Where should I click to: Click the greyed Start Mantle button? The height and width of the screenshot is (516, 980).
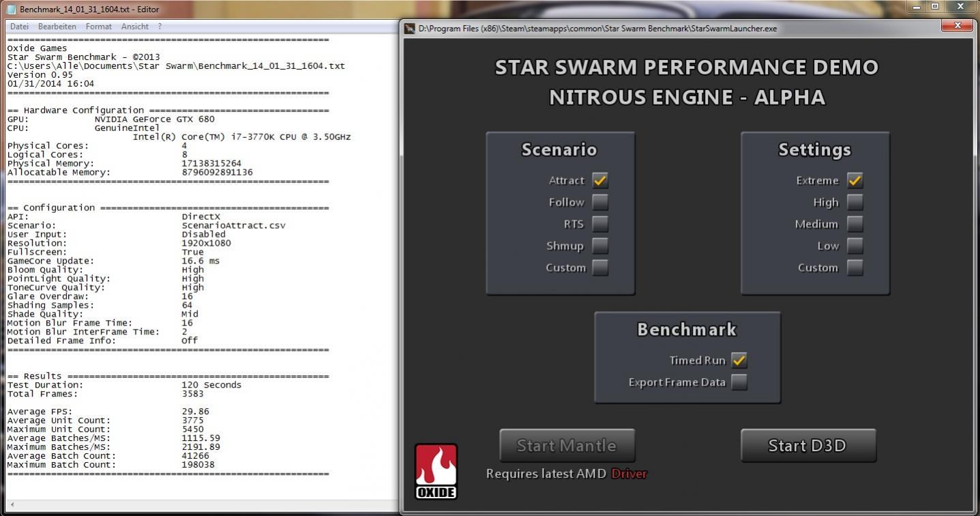[x=567, y=446]
